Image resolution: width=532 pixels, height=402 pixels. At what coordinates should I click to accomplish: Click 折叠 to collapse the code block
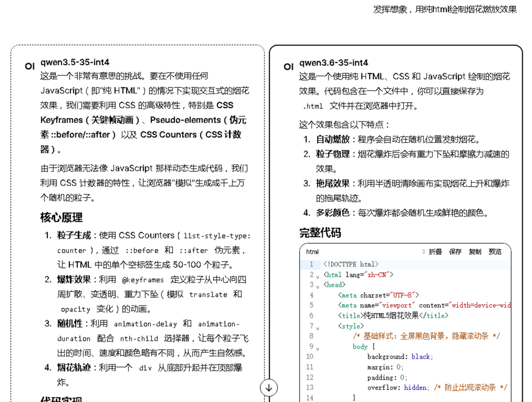435,251
